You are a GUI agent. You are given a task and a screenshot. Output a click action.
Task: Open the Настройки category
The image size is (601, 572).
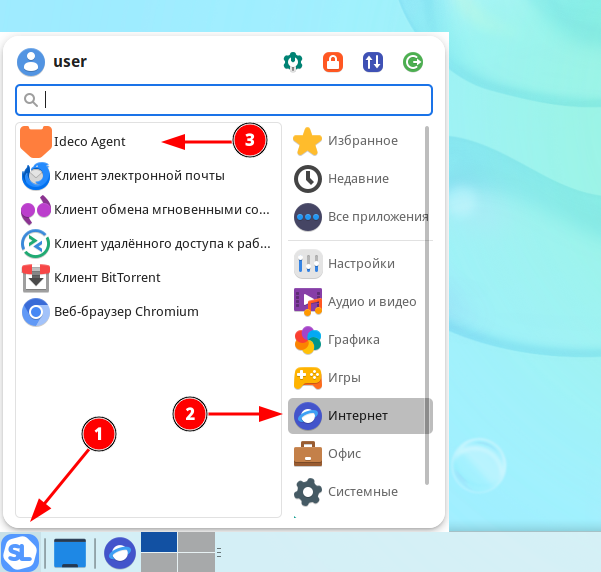[x=360, y=264]
